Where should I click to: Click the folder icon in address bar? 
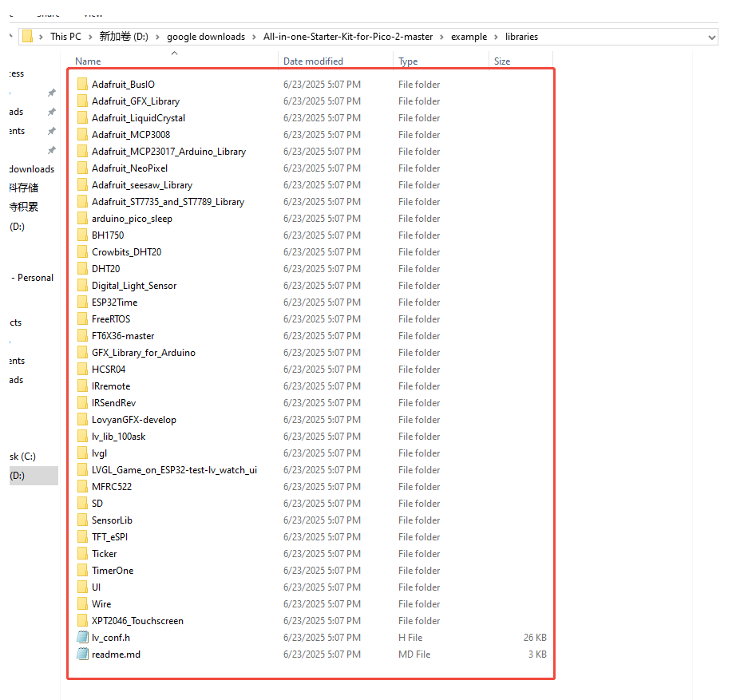(x=27, y=36)
